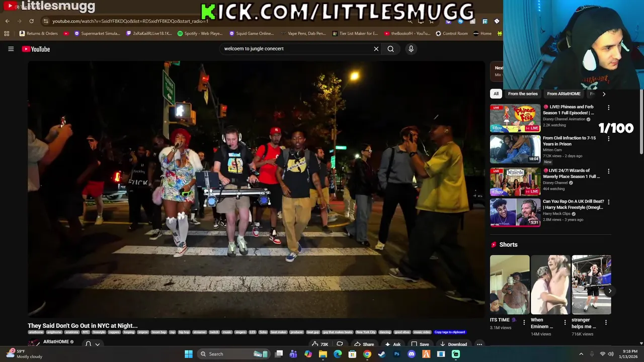Image resolution: width=644 pixels, height=362 pixels.
Task: Open the When Eminem short thumbnail
Action: coord(550,285)
